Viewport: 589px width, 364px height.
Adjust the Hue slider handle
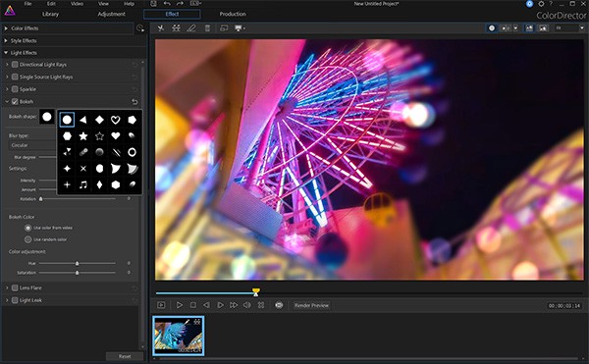click(77, 263)
